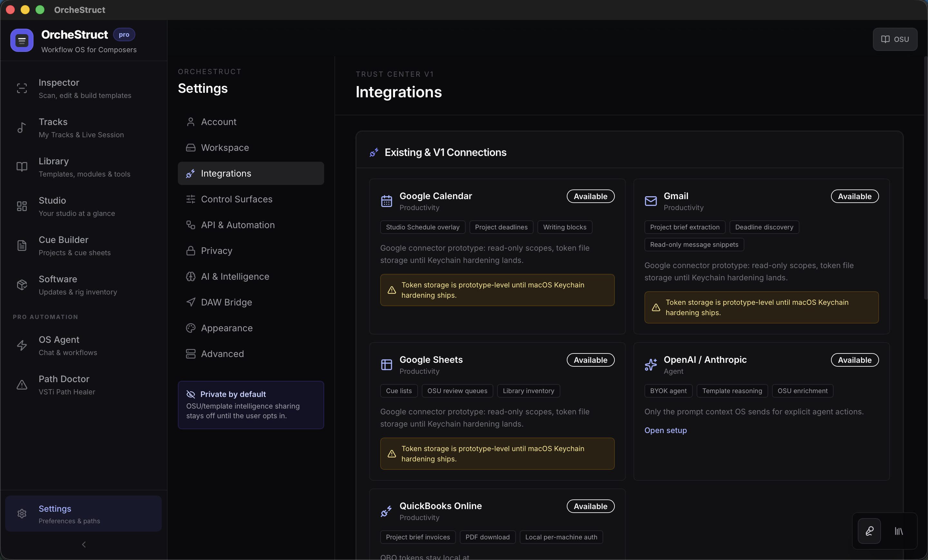
Task: Click the Cue Builder document icon
Action: pos(22,246)
